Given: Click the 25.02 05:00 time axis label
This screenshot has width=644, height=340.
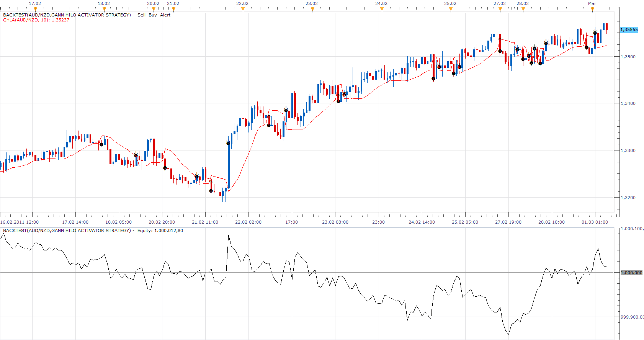Looking at the screenshot, I should click(x=465, y=222).
